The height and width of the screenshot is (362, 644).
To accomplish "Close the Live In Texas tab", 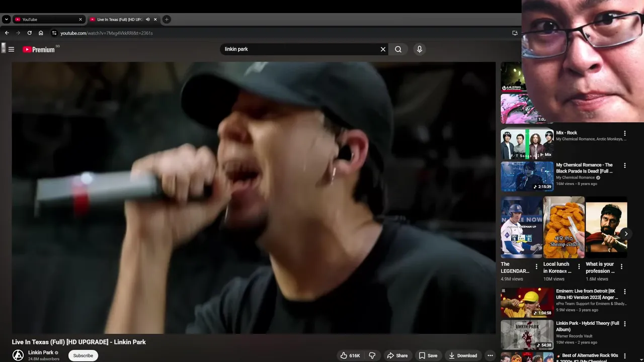I will click(x=155, y=20).
